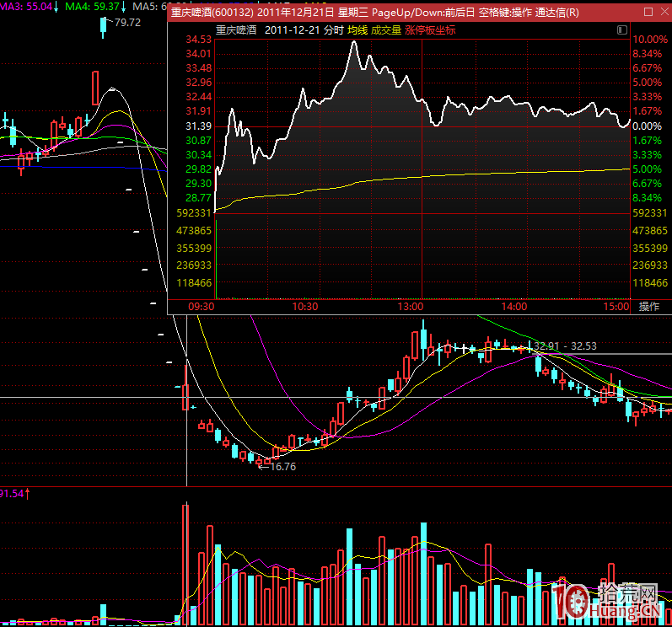Click the 33.48 price axis label
The width and height of the screenshot is (672, 627).
click(198, 68)
